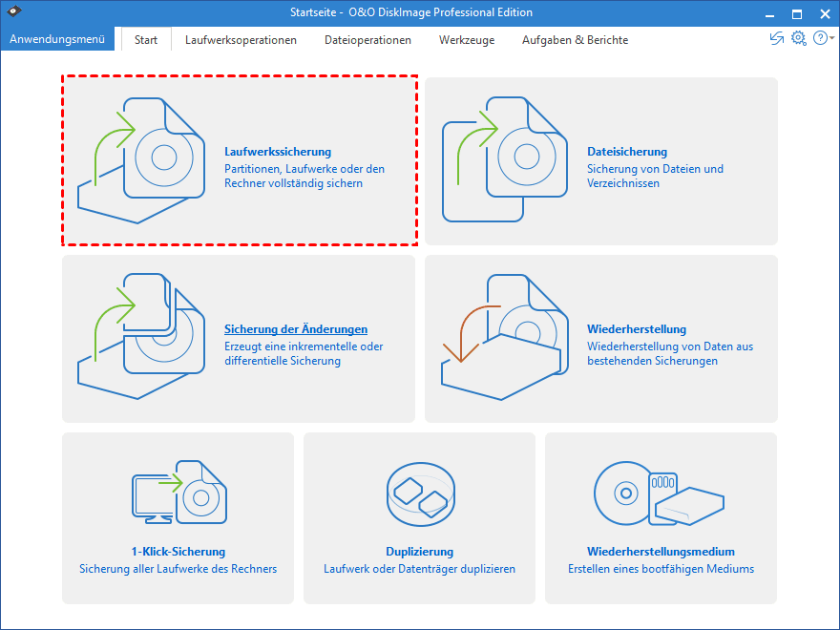Image resolution: width=840 pixels, height=630 pixels.
Task: Click text 'Partitionen, Laufwerke oder den Rechner vollständig sichern'
Action: [304, 176]
